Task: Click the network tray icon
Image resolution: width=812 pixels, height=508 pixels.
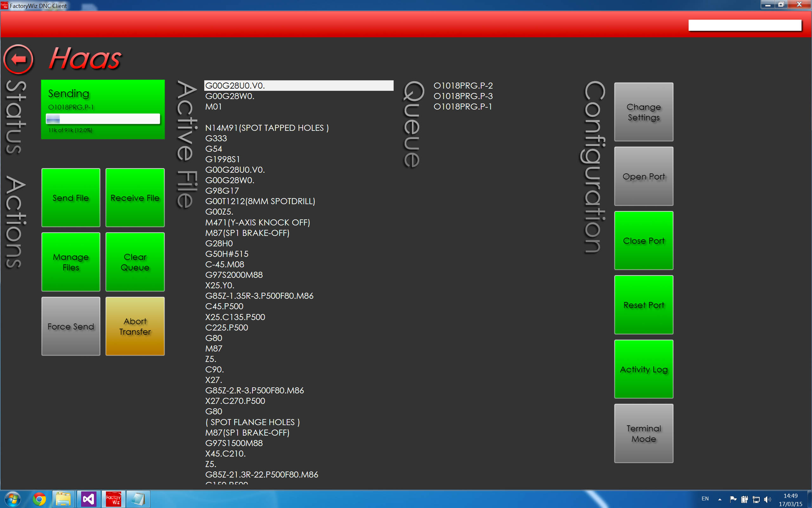Action: [x=756, y=499]
